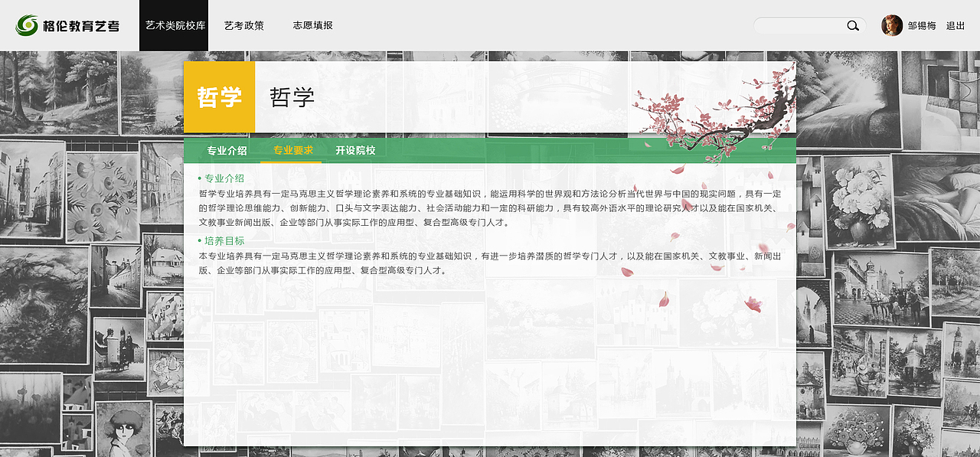Switch to the 开设院校 tab
Viewport: 980px width, 457px height.
(x=355, y=150)
